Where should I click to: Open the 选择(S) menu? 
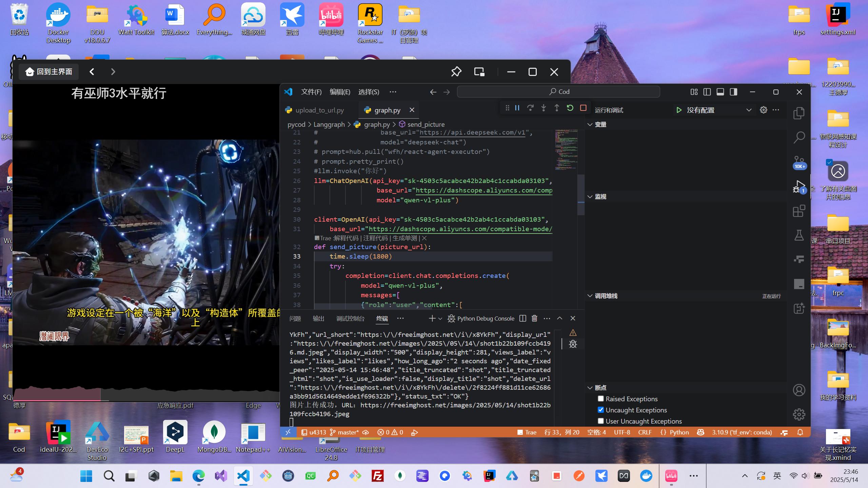click(369, 92)
